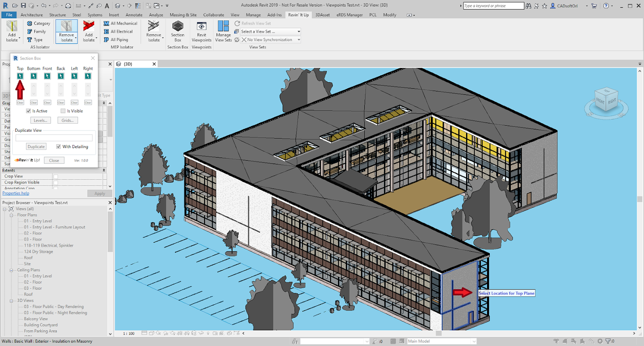The height and width of the screenshot is (346, 644).
Task: Click the AS Isolator Remove Isolate tool
Action: (66, 31)
